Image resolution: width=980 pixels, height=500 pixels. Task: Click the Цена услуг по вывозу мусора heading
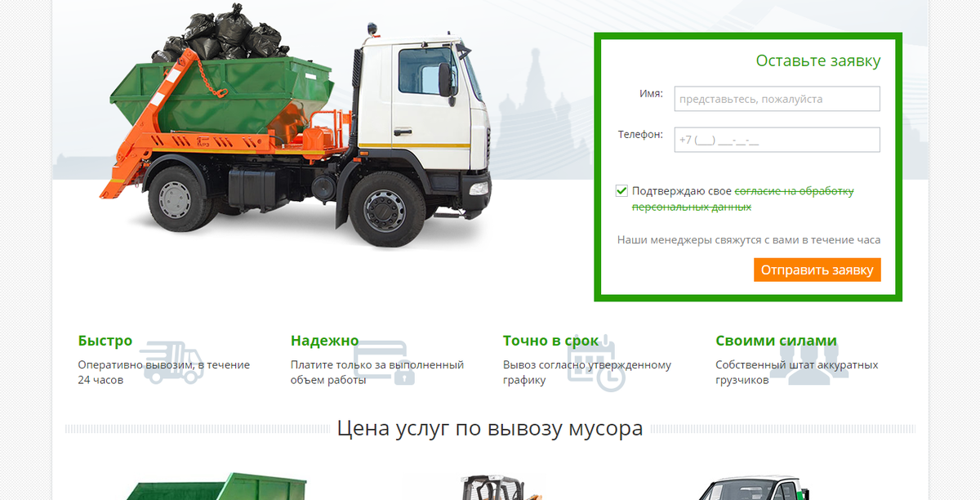pos(490,428)
